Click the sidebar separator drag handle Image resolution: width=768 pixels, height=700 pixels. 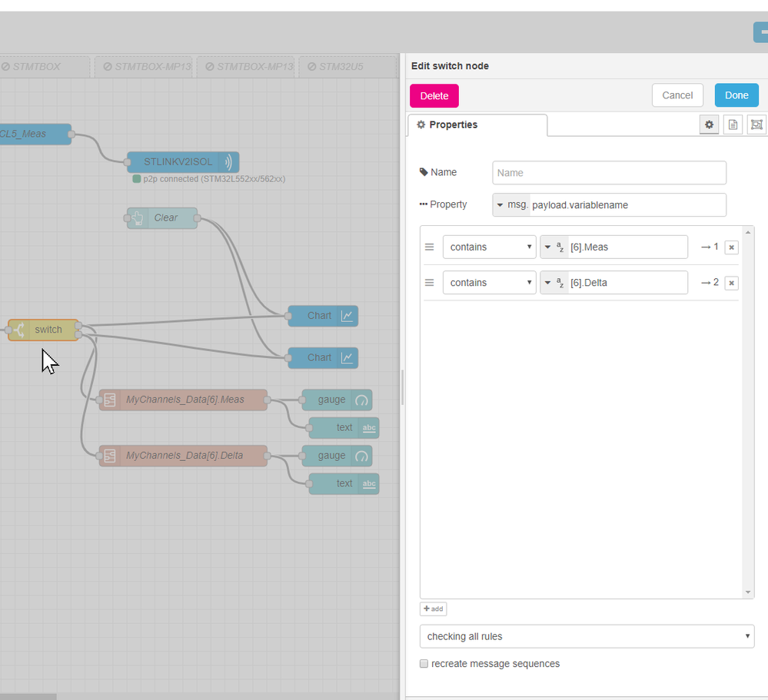pyautogui.click(x=403, y=388)
